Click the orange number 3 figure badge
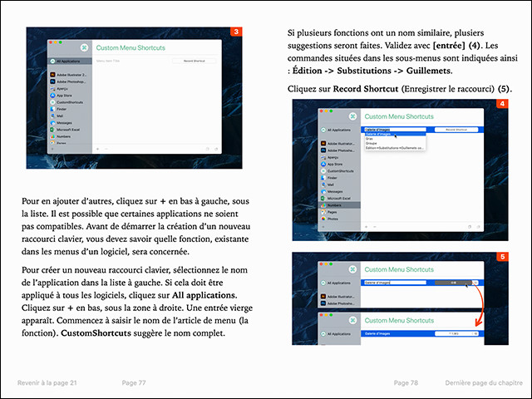This screenshot has height=399, width=532. point(236,32)
